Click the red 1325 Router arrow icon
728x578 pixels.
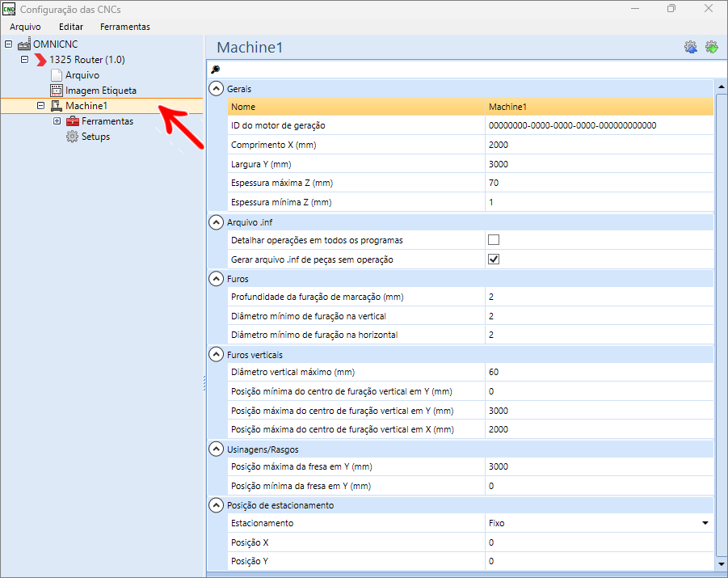click(x=41, y=60)
